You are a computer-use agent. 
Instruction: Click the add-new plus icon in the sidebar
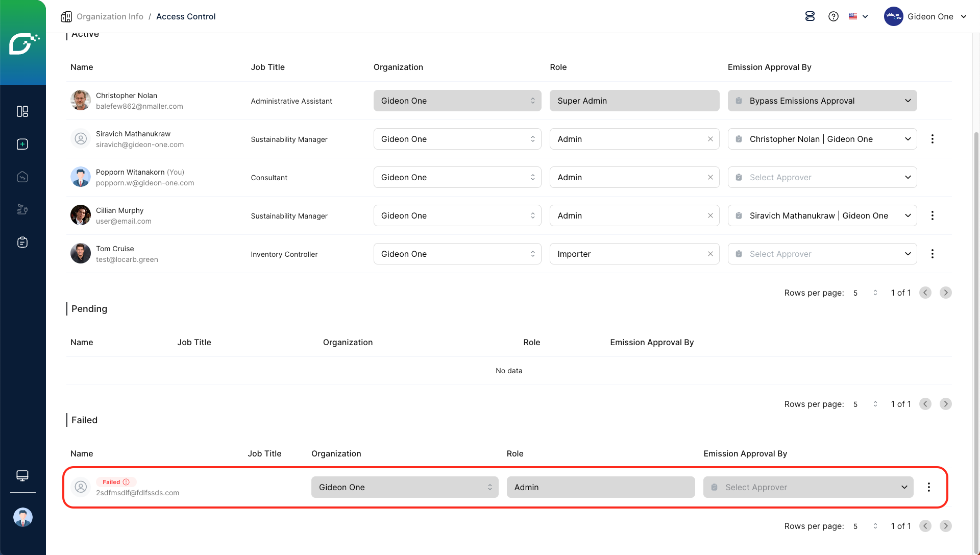[22, 144]
